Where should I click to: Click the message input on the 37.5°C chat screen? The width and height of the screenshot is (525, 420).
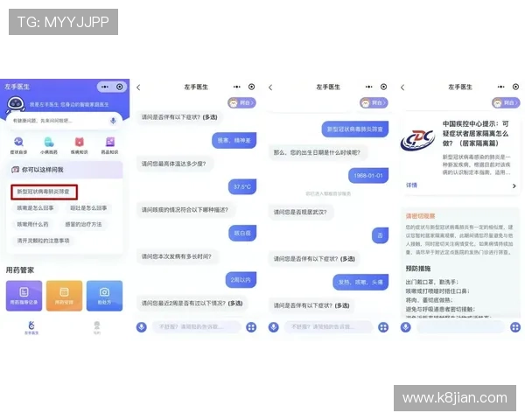point(196,327)
